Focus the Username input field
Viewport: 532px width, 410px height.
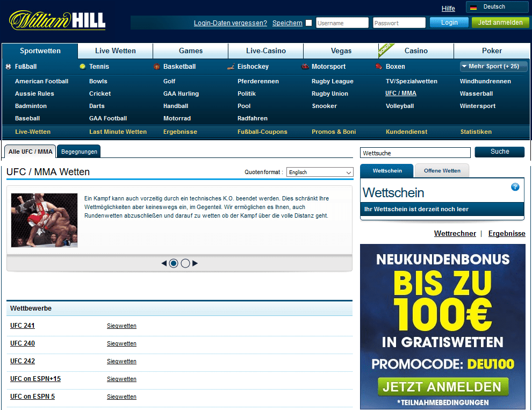pos(342,23)
